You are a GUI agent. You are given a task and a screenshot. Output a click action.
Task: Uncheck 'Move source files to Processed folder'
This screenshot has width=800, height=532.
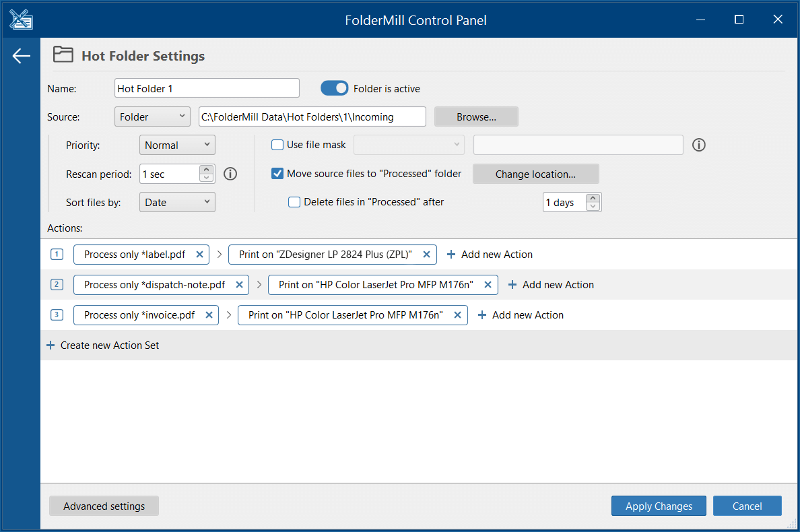277,174
